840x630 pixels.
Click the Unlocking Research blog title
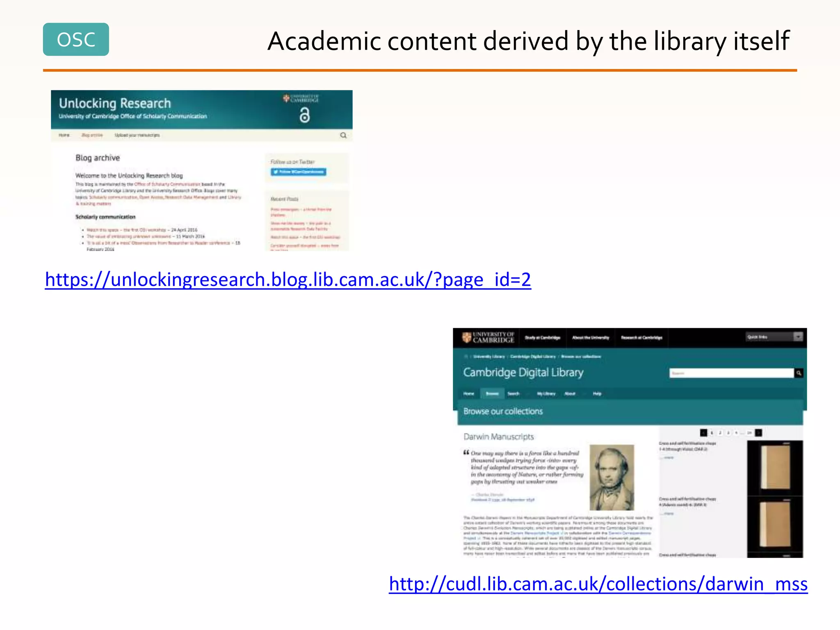pyautogui.click(x=115, y=103)
